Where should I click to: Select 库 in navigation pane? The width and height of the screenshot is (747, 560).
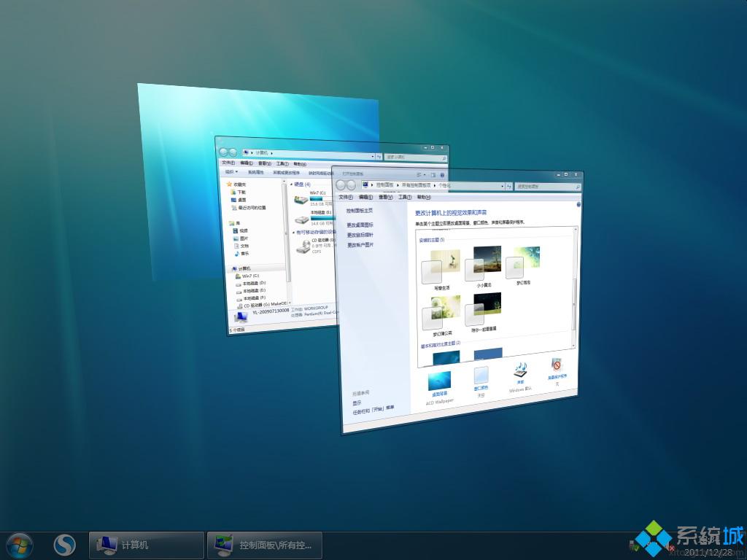(x=234, y=223)
